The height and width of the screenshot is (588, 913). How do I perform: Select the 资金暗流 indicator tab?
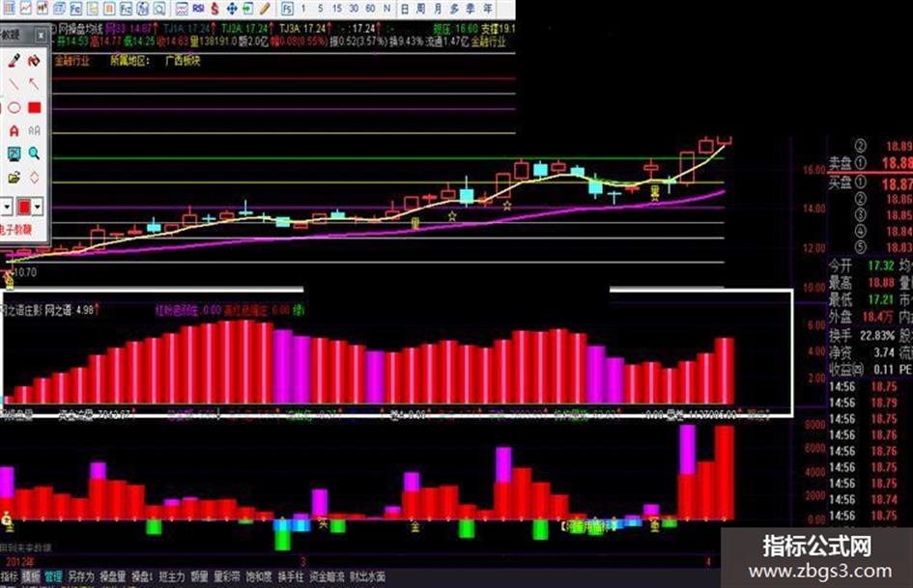[327, 577]
